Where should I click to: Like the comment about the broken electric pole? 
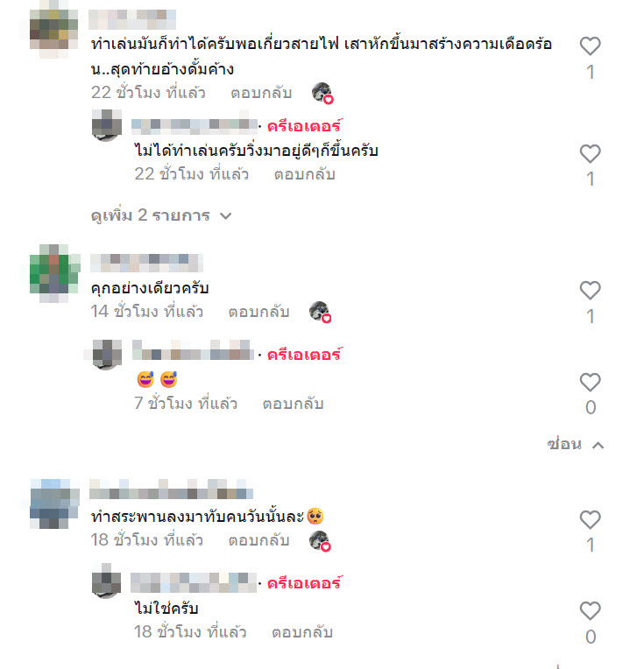tap(591, 46)
